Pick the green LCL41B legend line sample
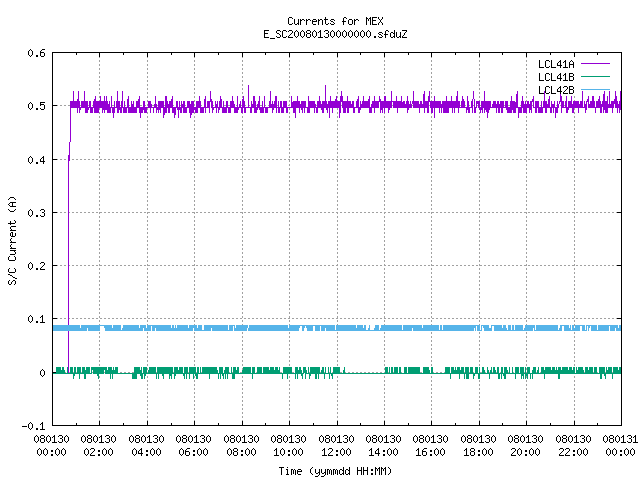Screen dimensions: 640x480 click(595, 77)
